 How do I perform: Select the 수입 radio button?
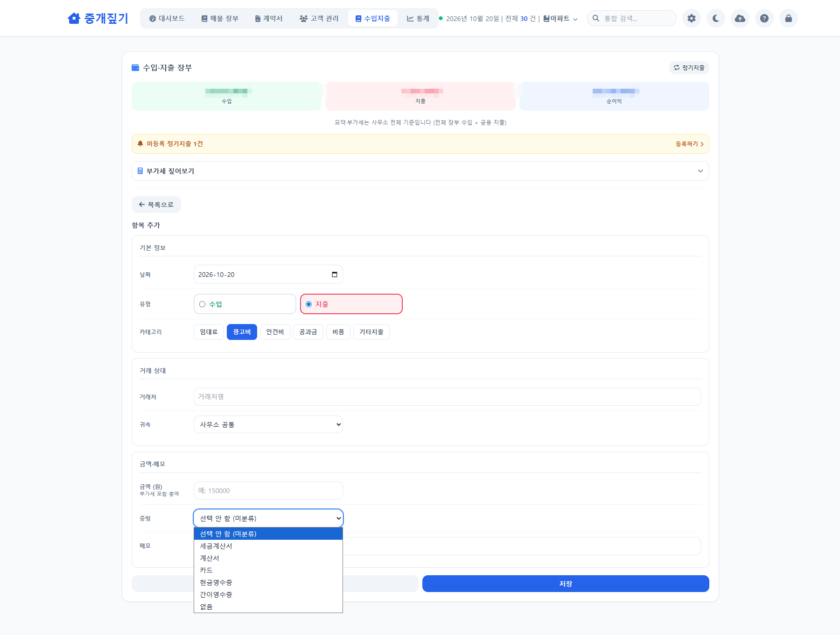[x=202, y=304]
